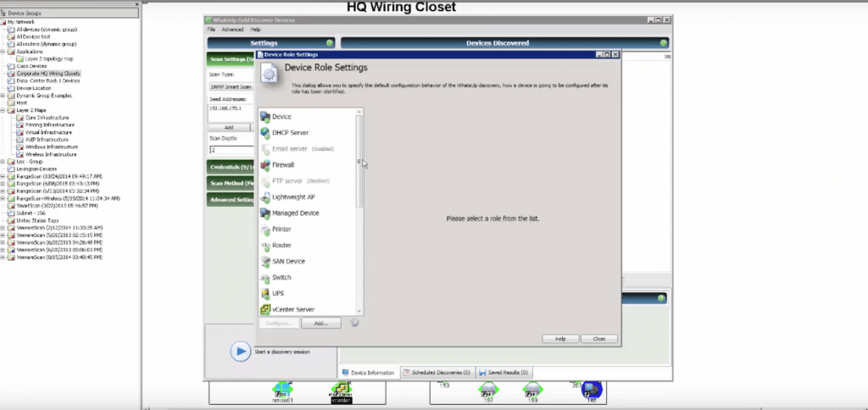This screenshot has height=410, width=868.
Task: Expand the Scan Method settings section
Action: 231,183
